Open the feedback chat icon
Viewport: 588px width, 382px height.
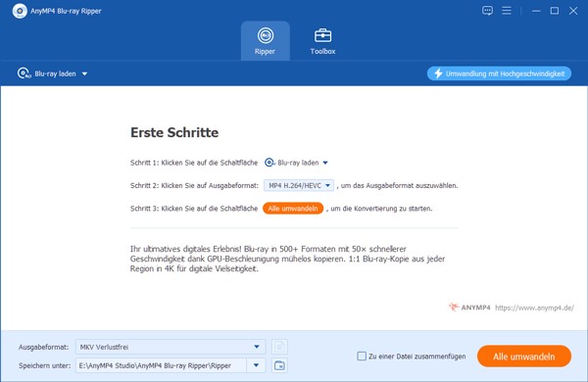click(x=487, y=11)
